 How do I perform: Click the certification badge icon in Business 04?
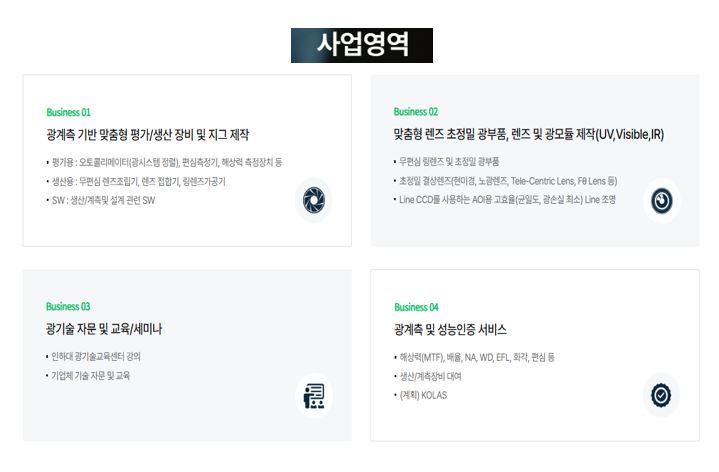661,395
